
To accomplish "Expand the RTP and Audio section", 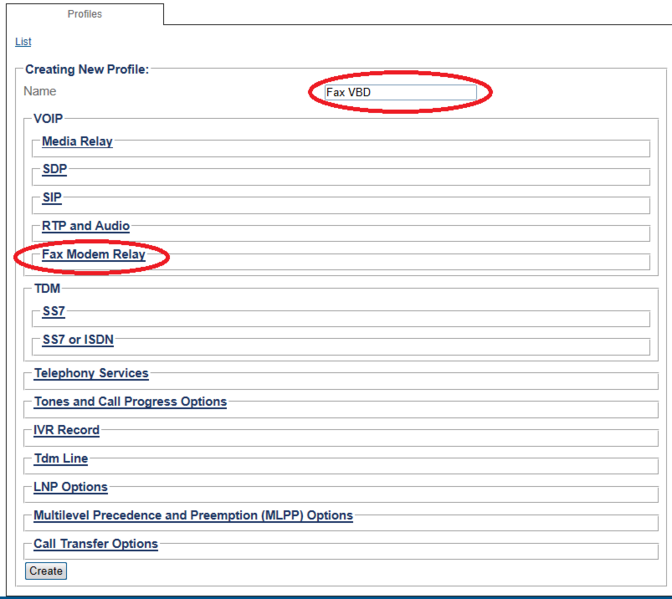I will coord(85,226).
